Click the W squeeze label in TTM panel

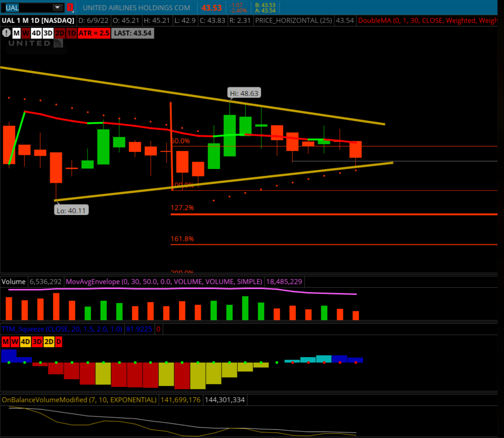pyautogui.click(x=15, y=342)
